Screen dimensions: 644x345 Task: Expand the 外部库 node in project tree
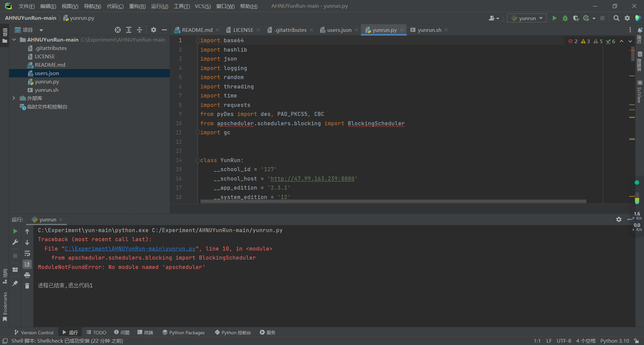coord(14,98)
